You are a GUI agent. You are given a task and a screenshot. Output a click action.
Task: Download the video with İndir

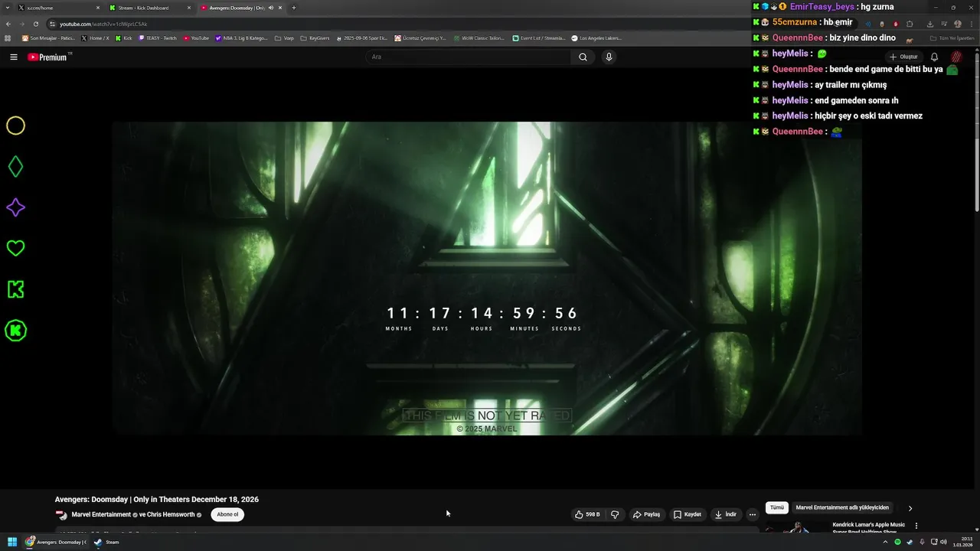(x=726, y=514)
